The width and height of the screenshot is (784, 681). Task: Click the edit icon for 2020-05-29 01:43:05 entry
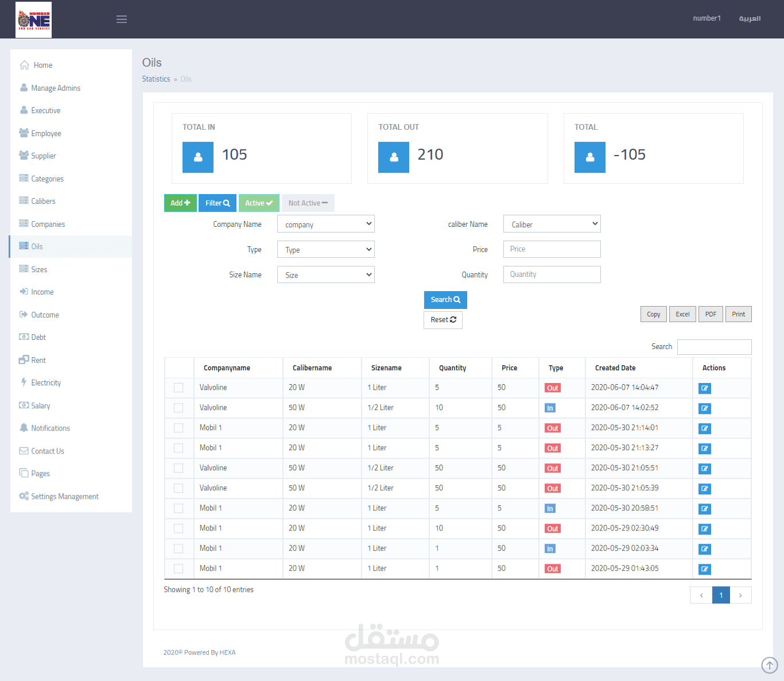tap(705, 569)
